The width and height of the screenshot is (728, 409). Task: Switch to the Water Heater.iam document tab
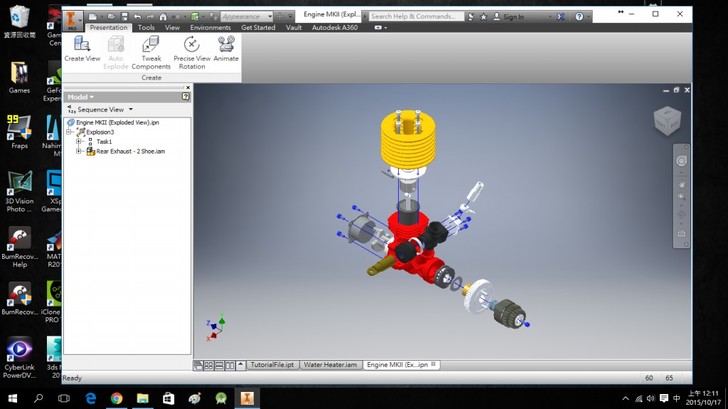[330, 365]
